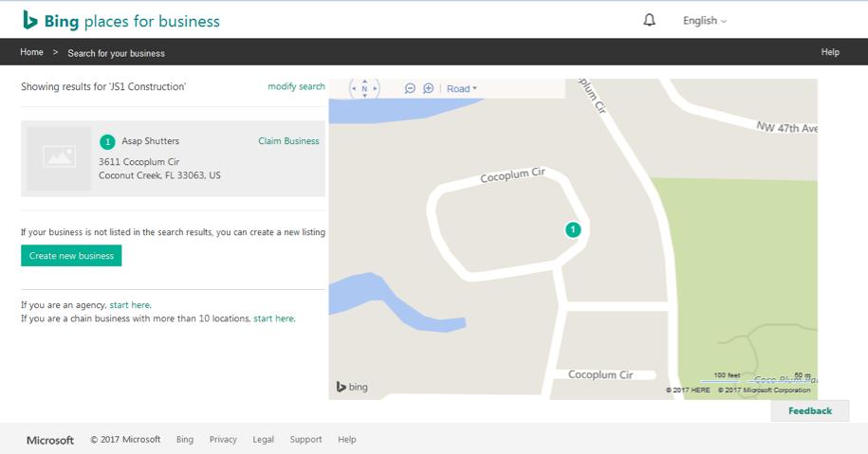Open the Privacy footer link
This screenshot has height=454, width=868.
[223, 440]
